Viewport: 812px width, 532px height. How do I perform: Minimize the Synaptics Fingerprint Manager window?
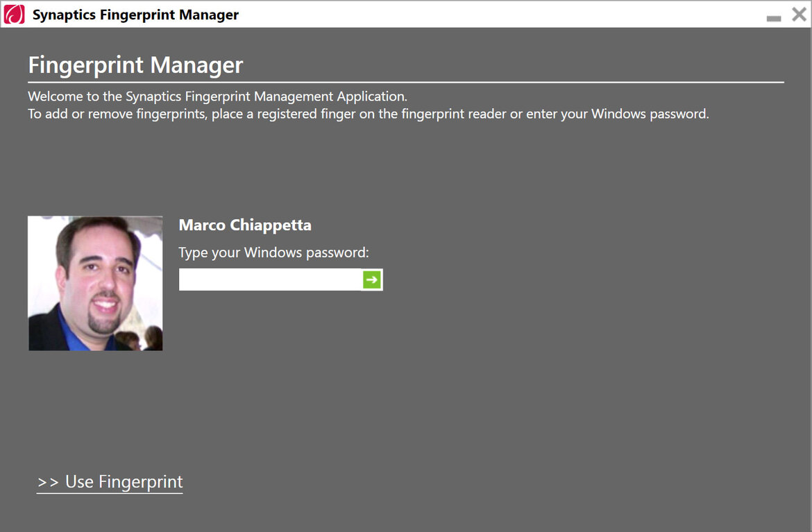774,17
